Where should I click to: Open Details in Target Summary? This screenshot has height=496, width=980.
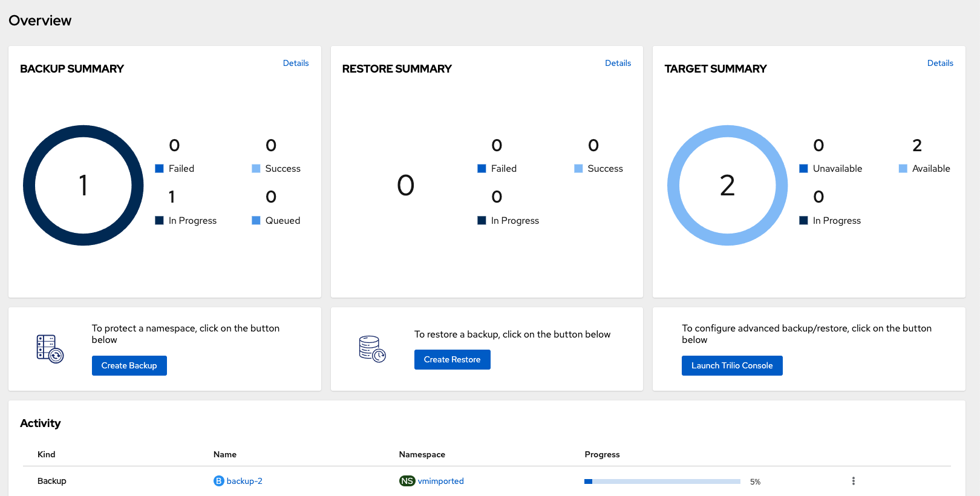pyautogui.click(x=939, y=63)
